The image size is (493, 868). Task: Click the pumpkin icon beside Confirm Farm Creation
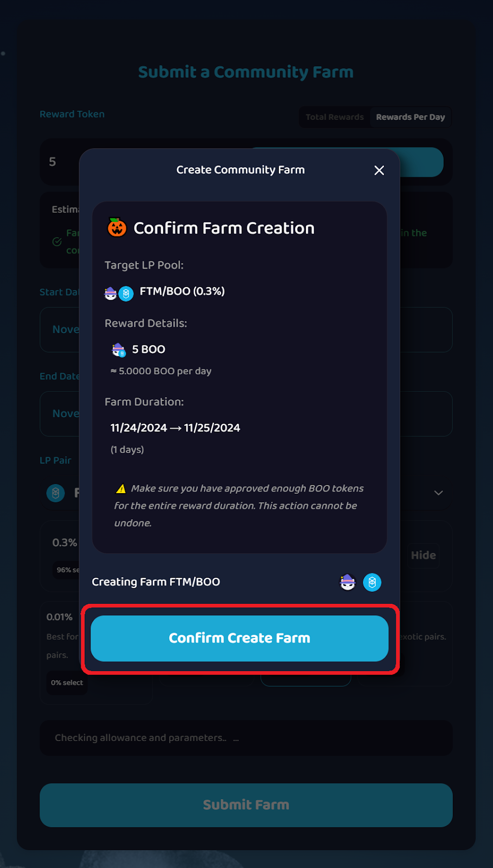pos(116,227)
